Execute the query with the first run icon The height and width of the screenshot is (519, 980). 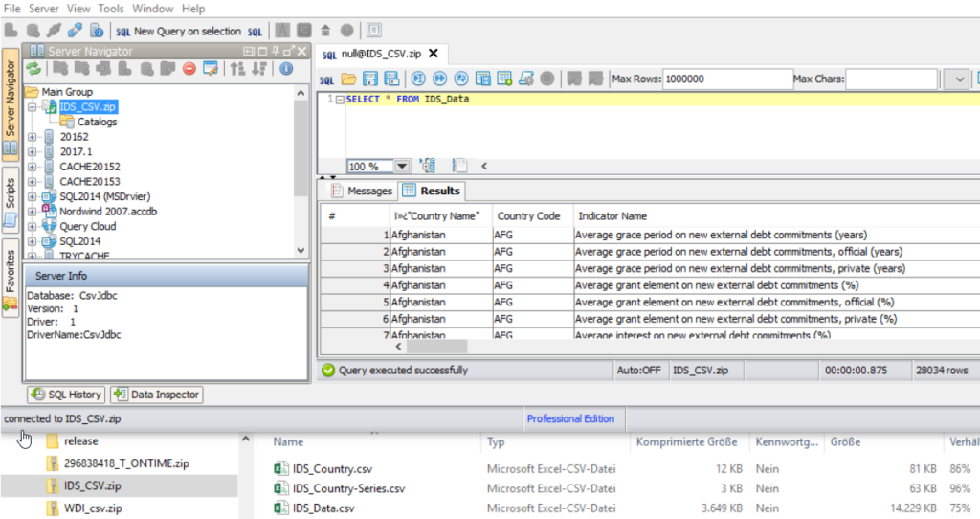(419, 79)
